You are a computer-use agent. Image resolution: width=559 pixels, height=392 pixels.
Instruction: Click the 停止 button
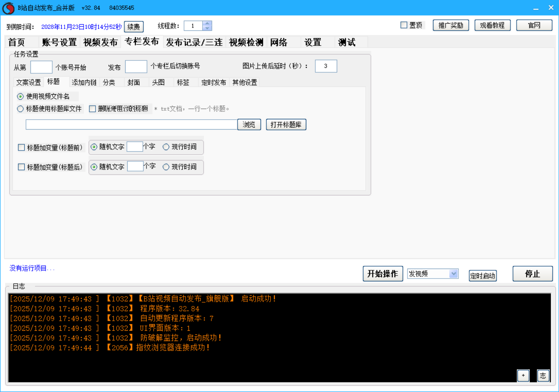point(532,274)
